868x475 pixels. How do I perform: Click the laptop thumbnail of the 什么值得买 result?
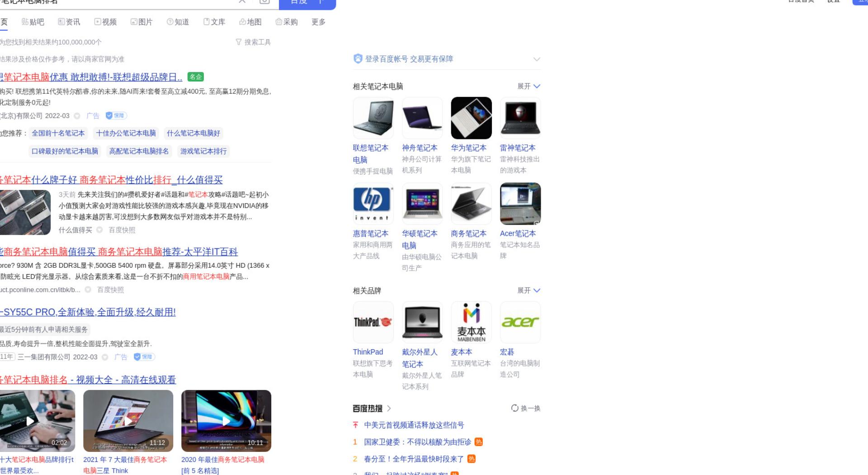click(25, 212)
